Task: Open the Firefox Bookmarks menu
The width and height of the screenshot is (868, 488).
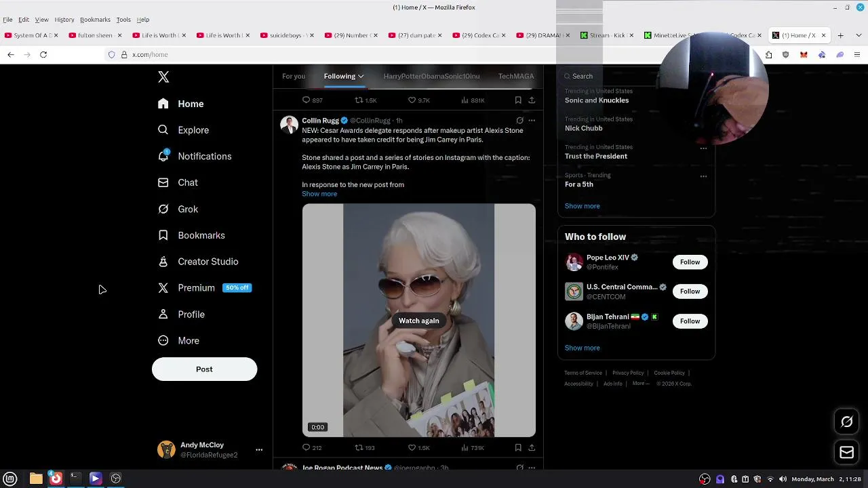Action: pyautogui.click(x=95, y=20)
